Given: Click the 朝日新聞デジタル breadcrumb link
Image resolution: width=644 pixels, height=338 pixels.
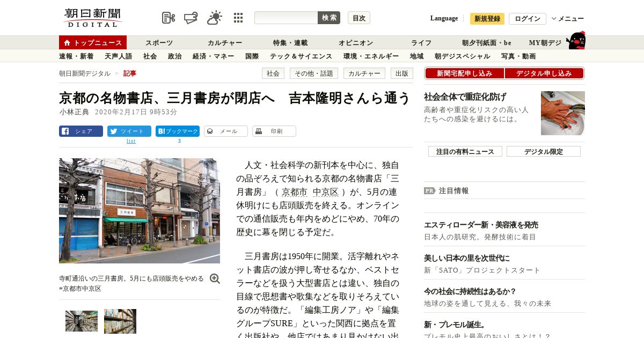Looking at the screenshot, I should 85,74.
